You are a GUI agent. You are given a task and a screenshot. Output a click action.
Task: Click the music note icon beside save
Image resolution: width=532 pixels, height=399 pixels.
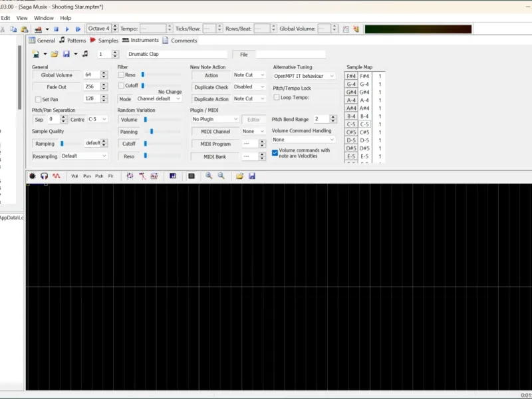point(86,54)
